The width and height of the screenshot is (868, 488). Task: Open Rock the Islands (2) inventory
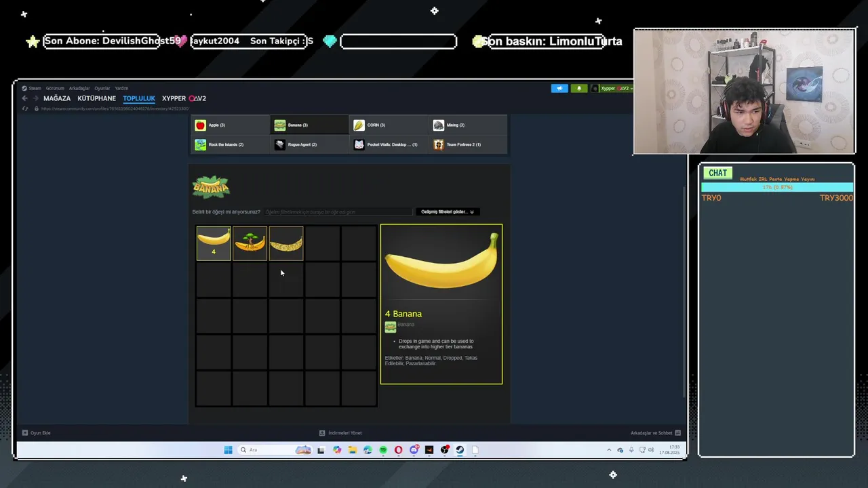point(231,144)
